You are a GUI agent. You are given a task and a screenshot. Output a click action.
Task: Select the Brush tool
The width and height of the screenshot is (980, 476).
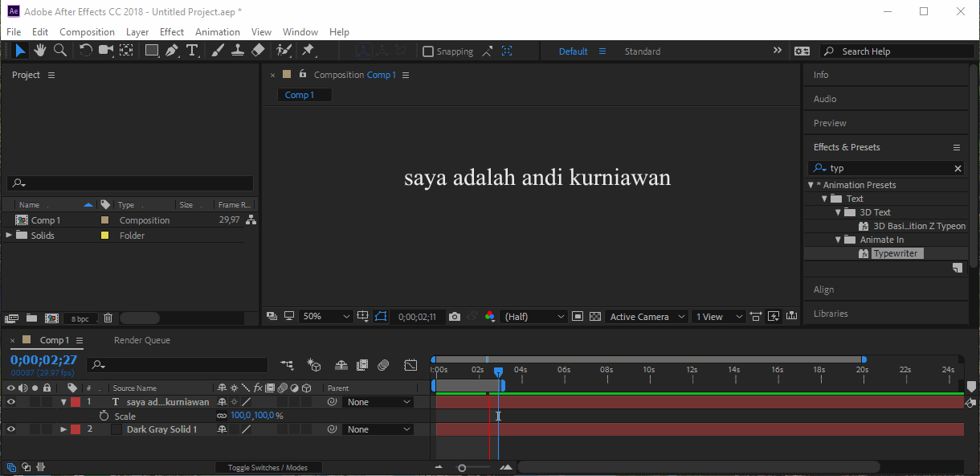(217, 50)
